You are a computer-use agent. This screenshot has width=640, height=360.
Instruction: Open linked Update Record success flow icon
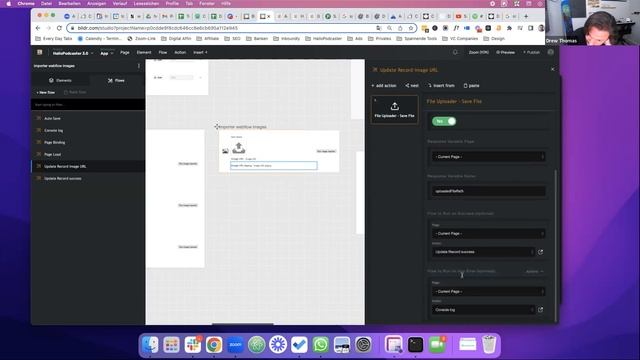tap(541, 252)
